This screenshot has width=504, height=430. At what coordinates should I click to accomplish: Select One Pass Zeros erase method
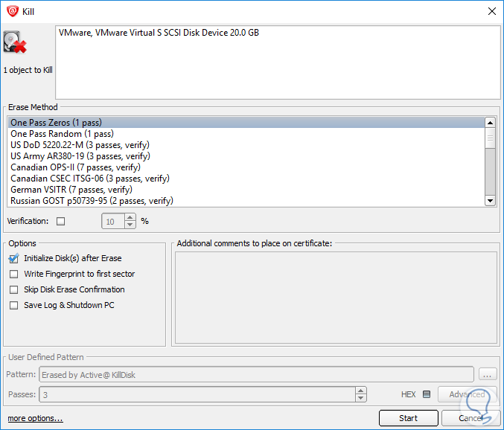click(x=246, y=123)
